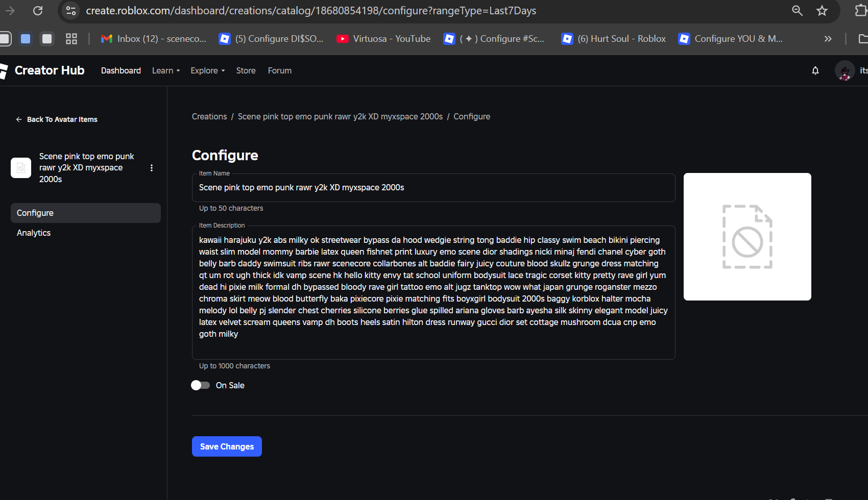Image resolution: width=868 pixels, height=500 pixels.
Task: Open the three-dot item options menu
Action: [x=152, y=168]
